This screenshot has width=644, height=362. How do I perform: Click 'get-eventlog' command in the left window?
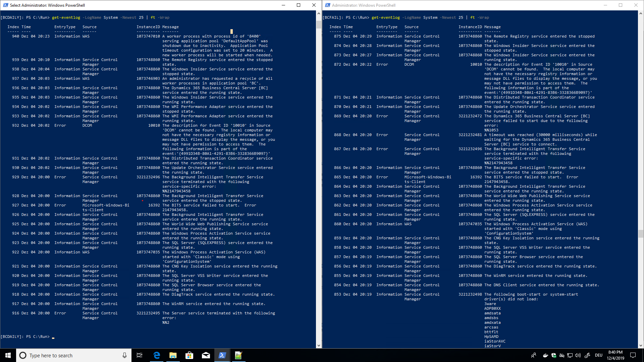pos(66,17)
